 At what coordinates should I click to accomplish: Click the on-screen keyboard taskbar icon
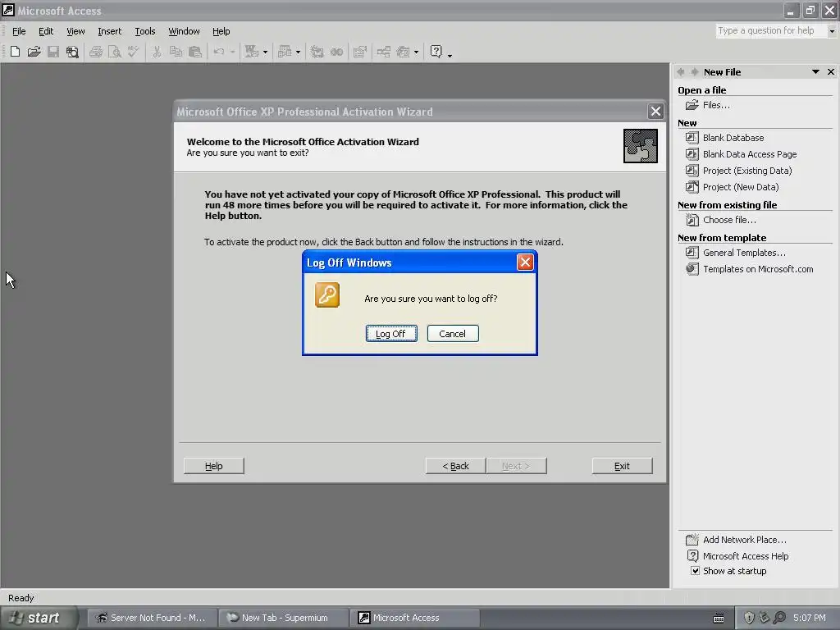[x=719, y=619]
